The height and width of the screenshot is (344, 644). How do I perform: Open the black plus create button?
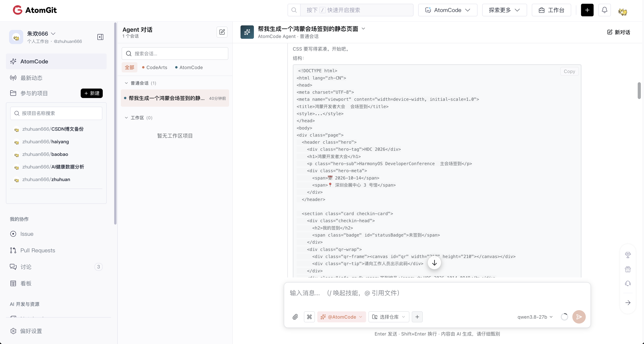587,10
